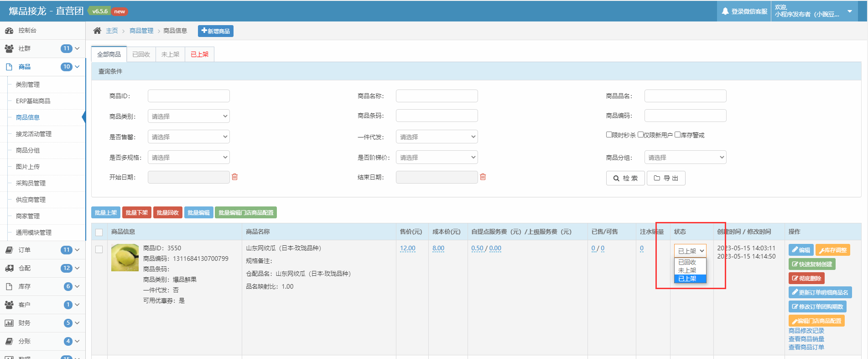Tick the 限时秒杀 checkbox
Screen dimensions: 868x359
tap(609, 135)
